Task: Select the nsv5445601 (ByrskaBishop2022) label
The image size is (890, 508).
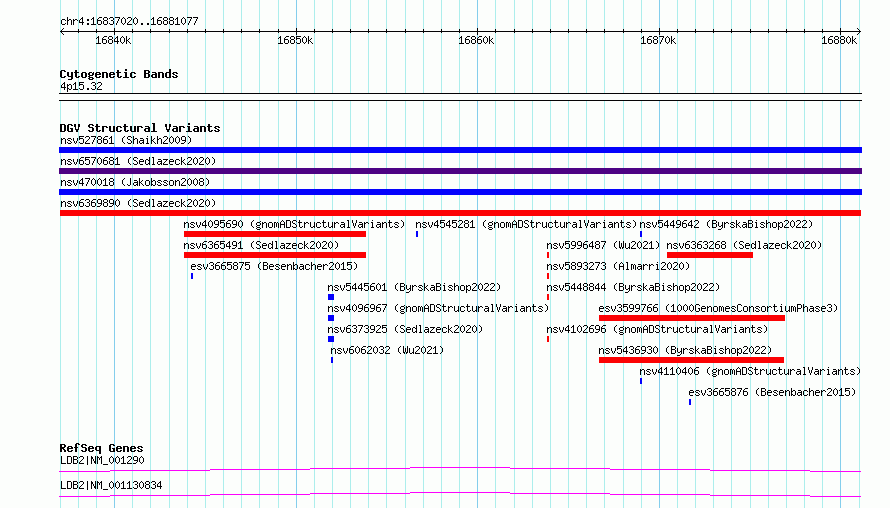Action: (414, 287)
